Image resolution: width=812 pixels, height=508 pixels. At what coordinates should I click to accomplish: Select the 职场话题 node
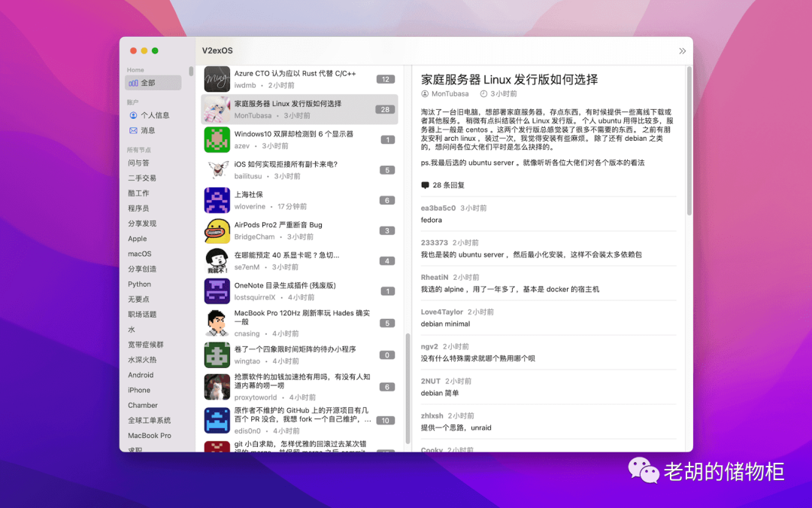[142, 314]
